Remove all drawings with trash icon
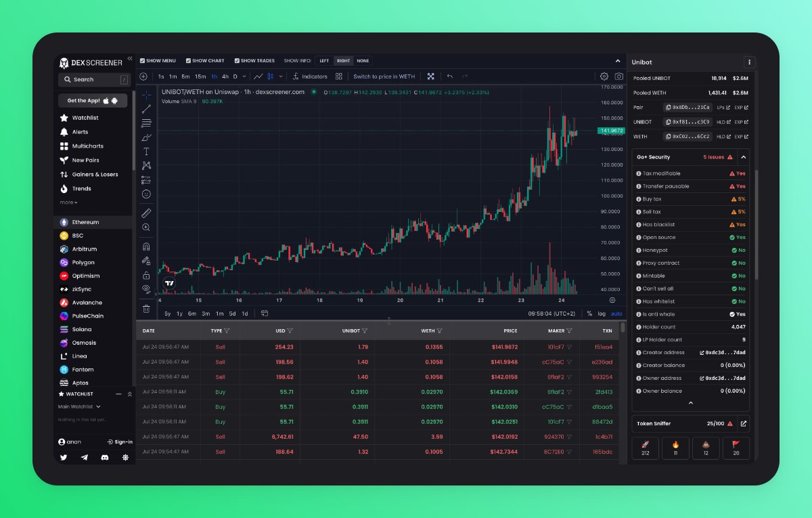Viewport: 812px width, 518px height. coord(146,309)
